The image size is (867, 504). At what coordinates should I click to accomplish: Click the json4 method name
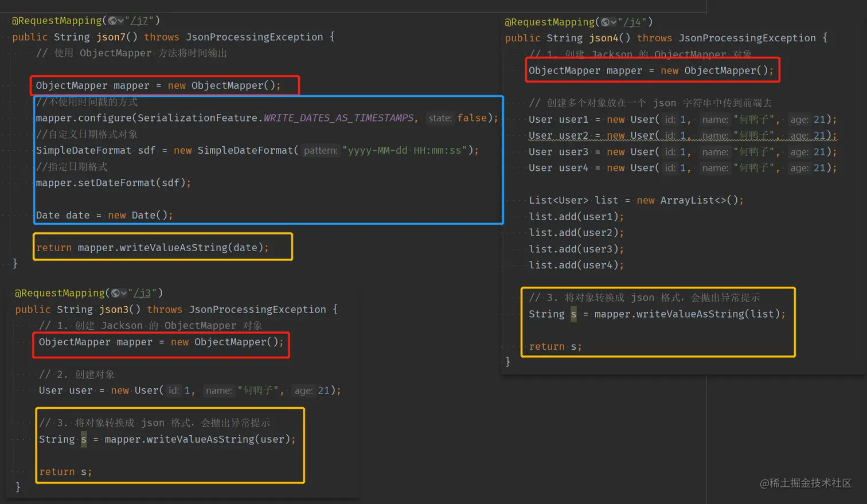pos(604,38)
